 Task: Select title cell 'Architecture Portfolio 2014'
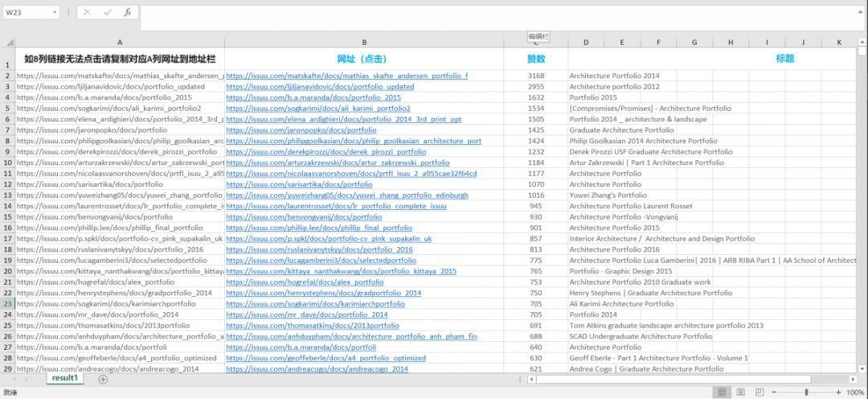click(615, 76)
